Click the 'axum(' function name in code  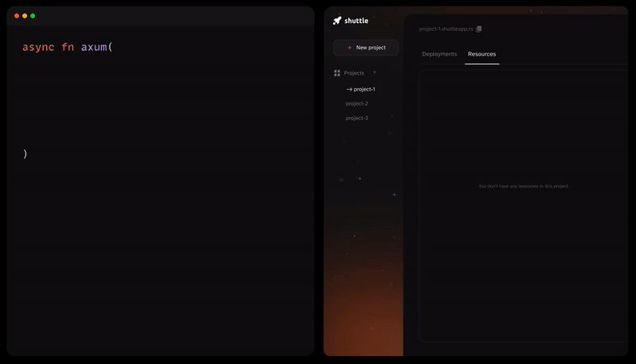96,47
